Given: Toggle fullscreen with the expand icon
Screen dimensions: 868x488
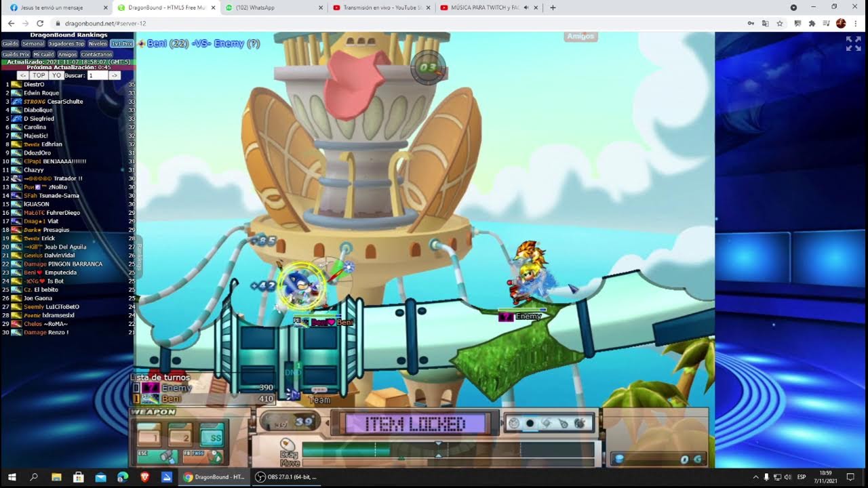Looking at the screenshot, I should [x=853, y=43].
